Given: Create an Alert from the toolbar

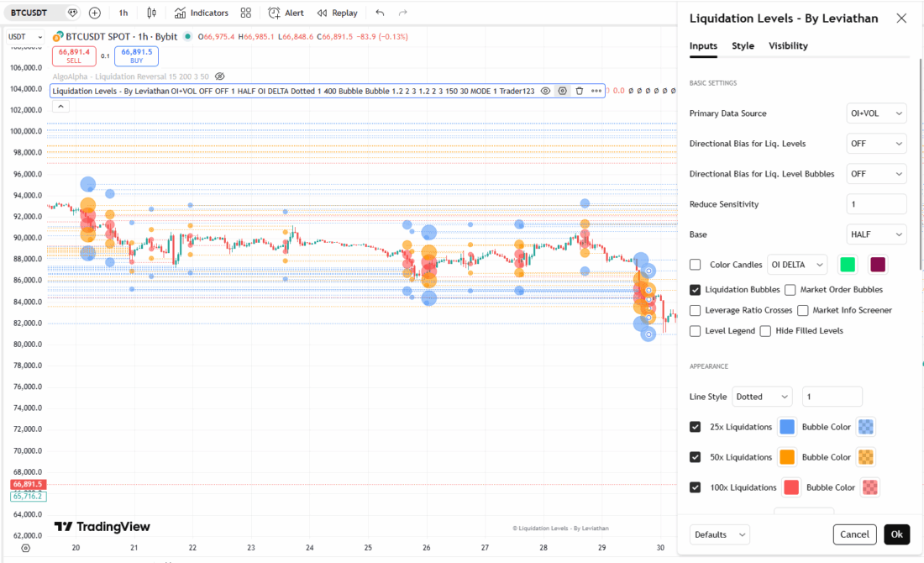Looking at the screenshot, I should 286,13.
